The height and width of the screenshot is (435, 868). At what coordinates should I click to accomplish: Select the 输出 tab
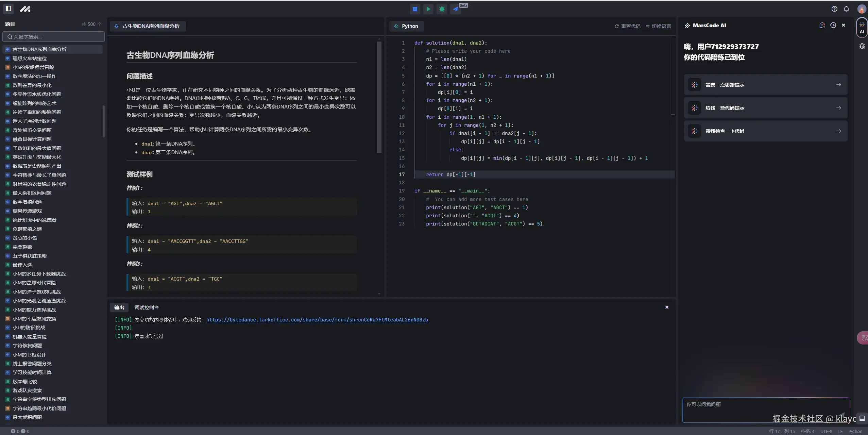[x=119, y=307]
